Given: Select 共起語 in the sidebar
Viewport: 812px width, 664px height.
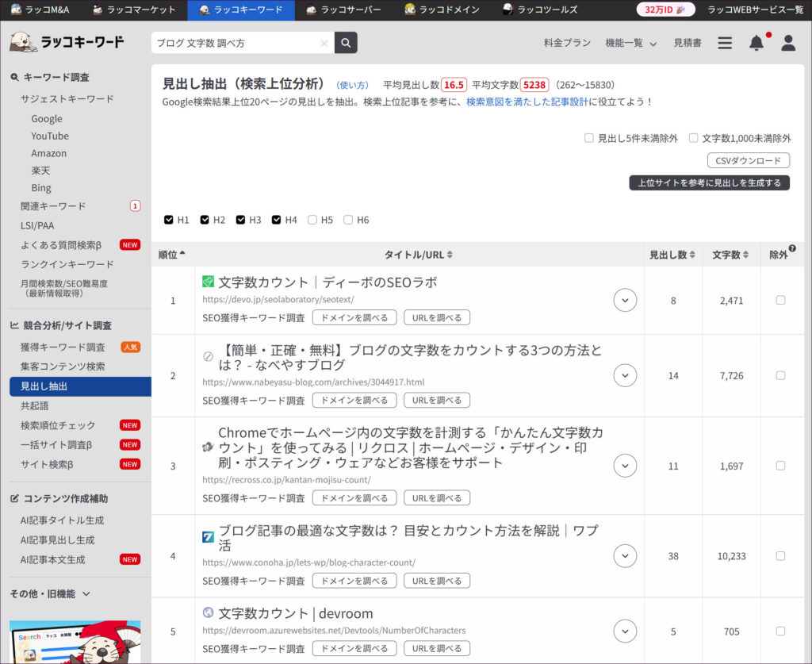Looking at the screenshot, I should pos(35,405).
